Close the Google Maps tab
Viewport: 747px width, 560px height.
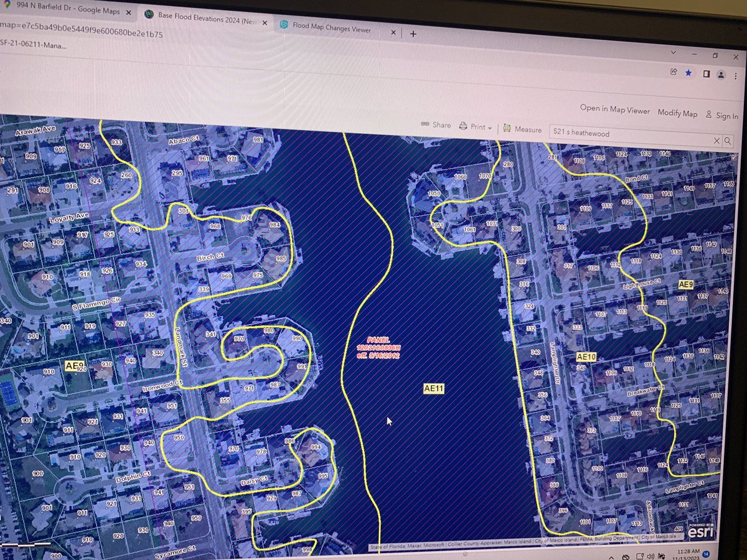click(129, 11)
